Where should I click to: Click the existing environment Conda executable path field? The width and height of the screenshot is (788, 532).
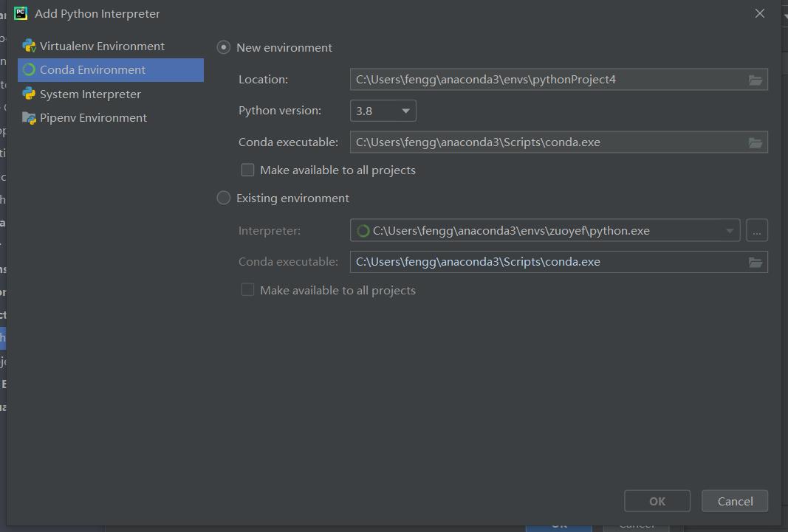tap(559, 261)
